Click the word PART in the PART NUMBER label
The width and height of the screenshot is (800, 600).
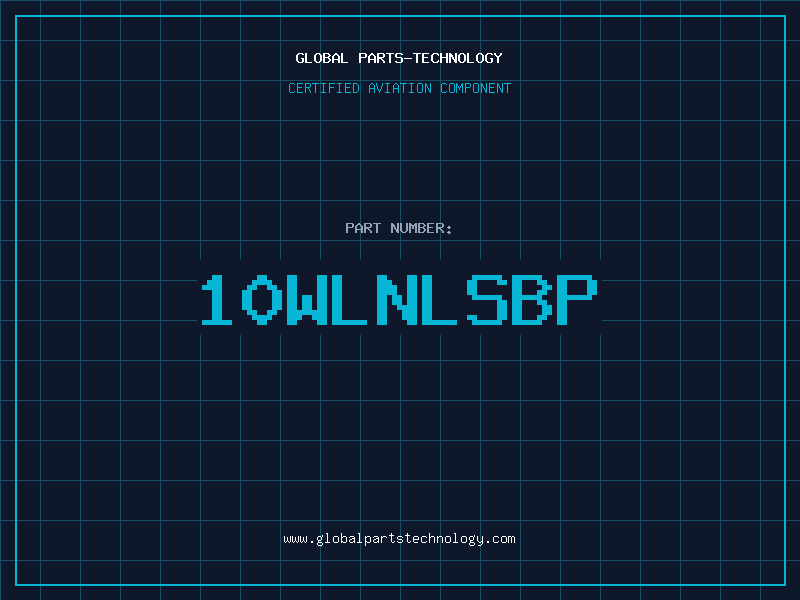click(363, 228)
